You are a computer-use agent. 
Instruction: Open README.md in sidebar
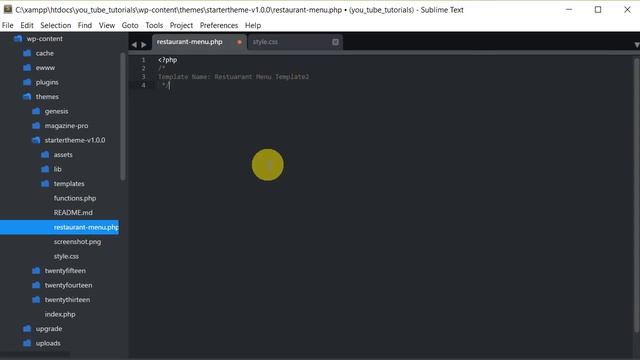point(73,213)
